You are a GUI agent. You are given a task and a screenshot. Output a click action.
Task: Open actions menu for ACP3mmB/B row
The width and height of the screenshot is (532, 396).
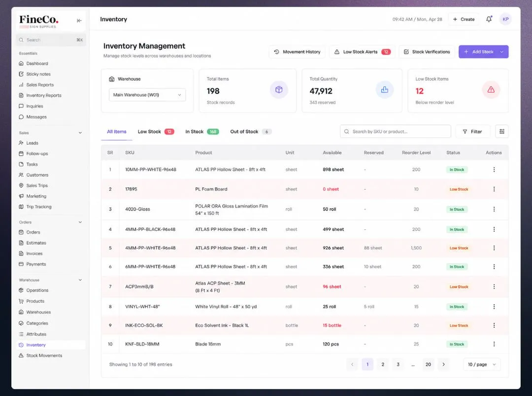[494, 287]
